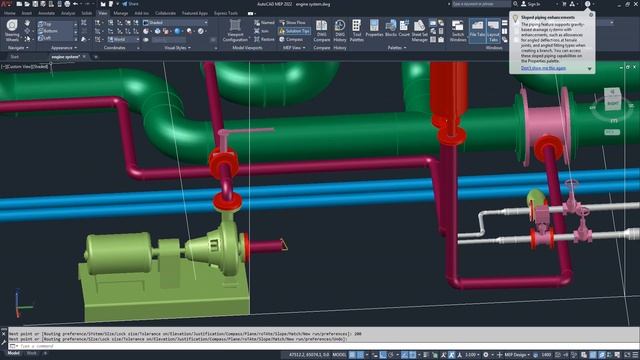Click the application menu A logo
Image resolution: width=640 pixels, height=360 pixels.
(6, 4)
